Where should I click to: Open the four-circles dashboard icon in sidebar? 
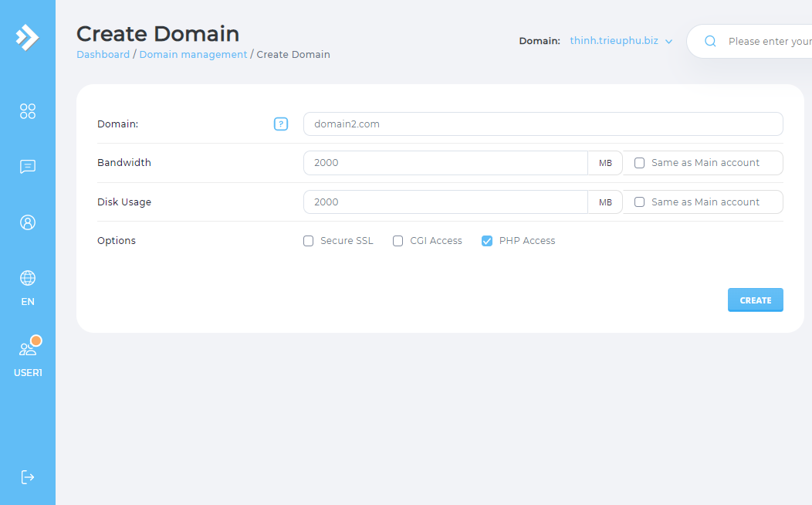(28, 111)
